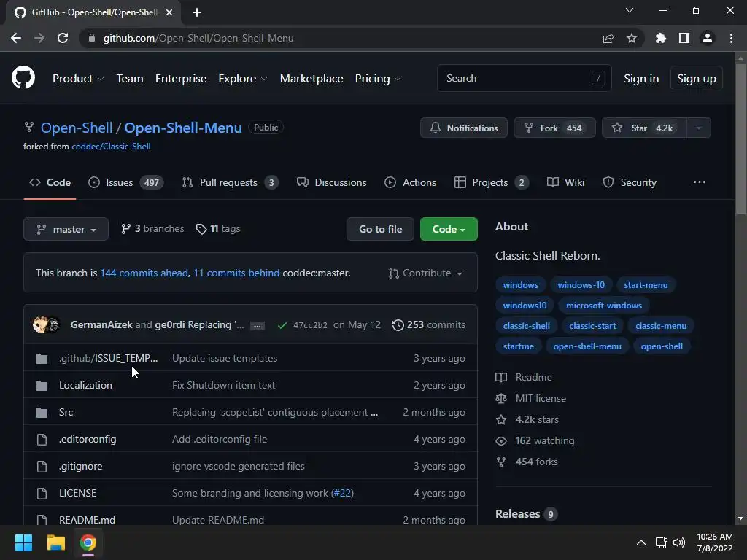Open the Projects tab

pos(491,182)
